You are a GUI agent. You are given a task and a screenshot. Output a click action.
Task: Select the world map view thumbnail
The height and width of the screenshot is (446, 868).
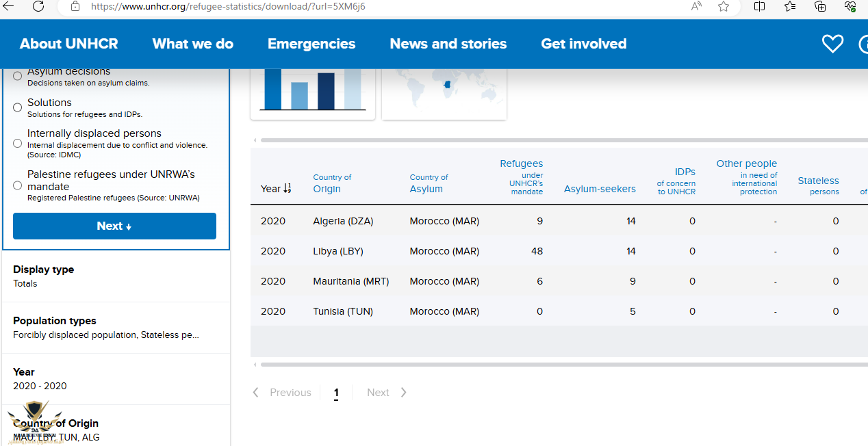click(444, 93)
